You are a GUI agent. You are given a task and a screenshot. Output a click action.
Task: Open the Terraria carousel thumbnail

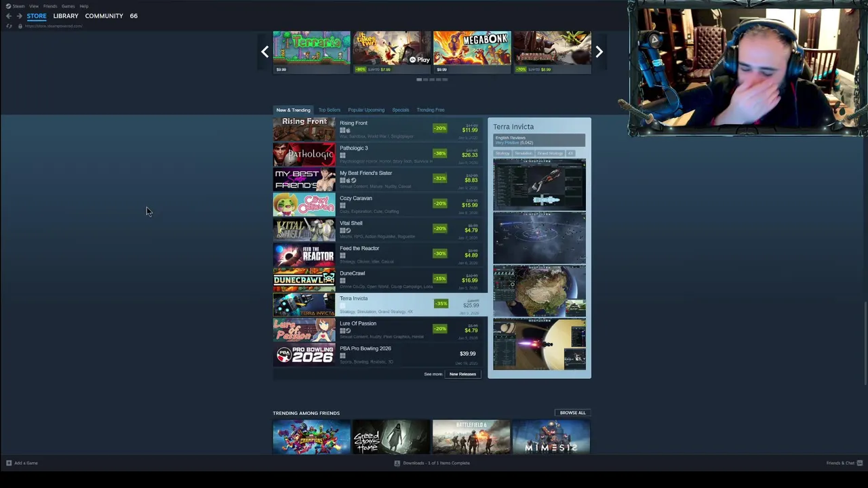(x=311, y=52)
